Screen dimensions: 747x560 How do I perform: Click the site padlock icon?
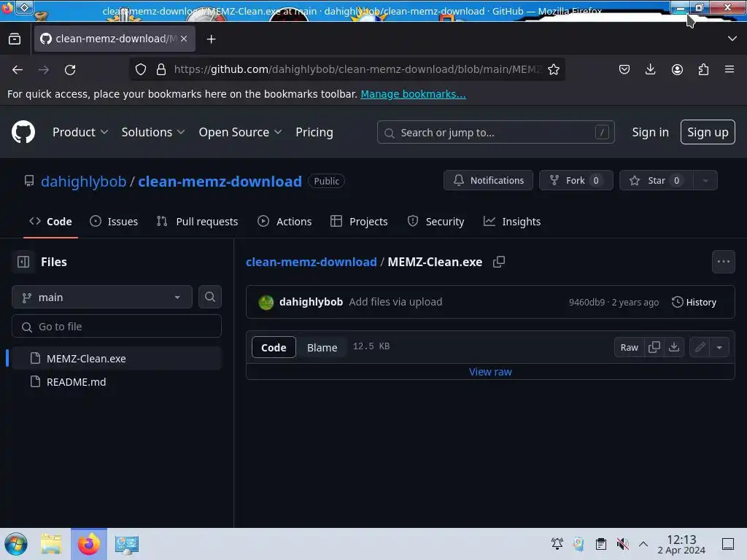(161, 69)
